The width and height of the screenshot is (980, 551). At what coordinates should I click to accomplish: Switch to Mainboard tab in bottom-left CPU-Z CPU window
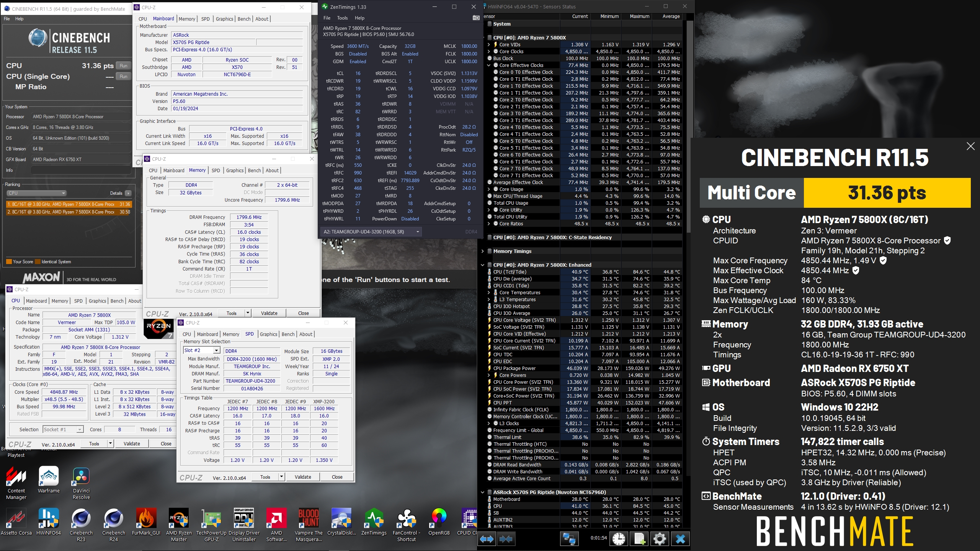[36, 301]
